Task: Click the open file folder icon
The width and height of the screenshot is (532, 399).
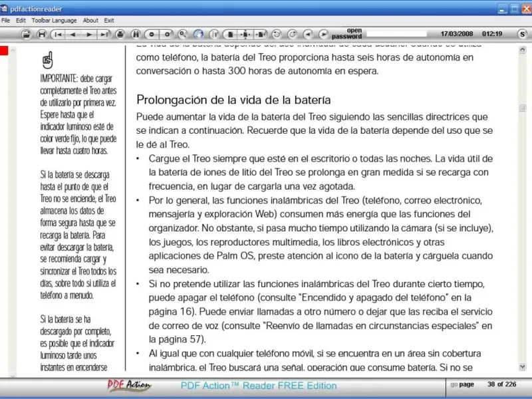Action: click(26, 35)
